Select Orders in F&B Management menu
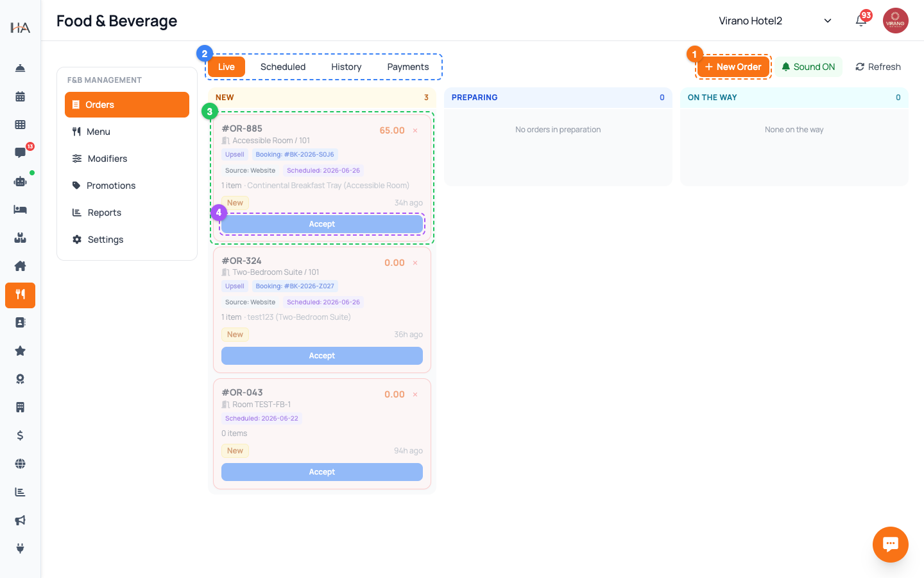 [x=127, y=105]
